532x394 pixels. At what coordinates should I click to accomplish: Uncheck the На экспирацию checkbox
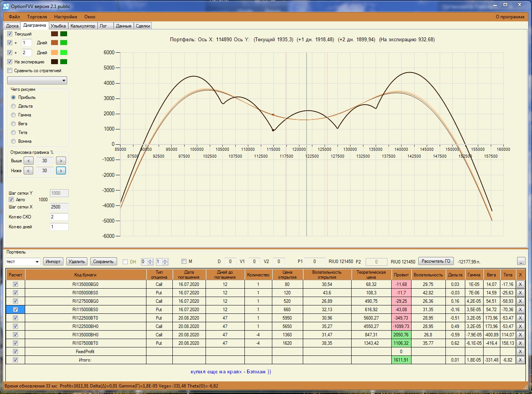[10, 62]
